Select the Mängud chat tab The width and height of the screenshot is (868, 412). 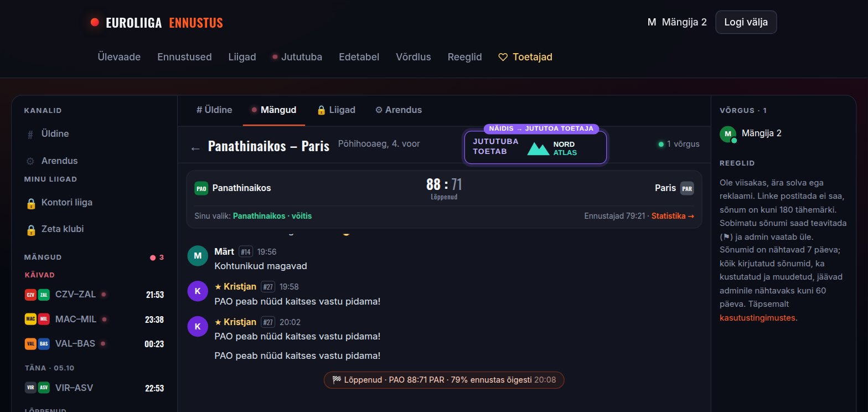point(274,110)
